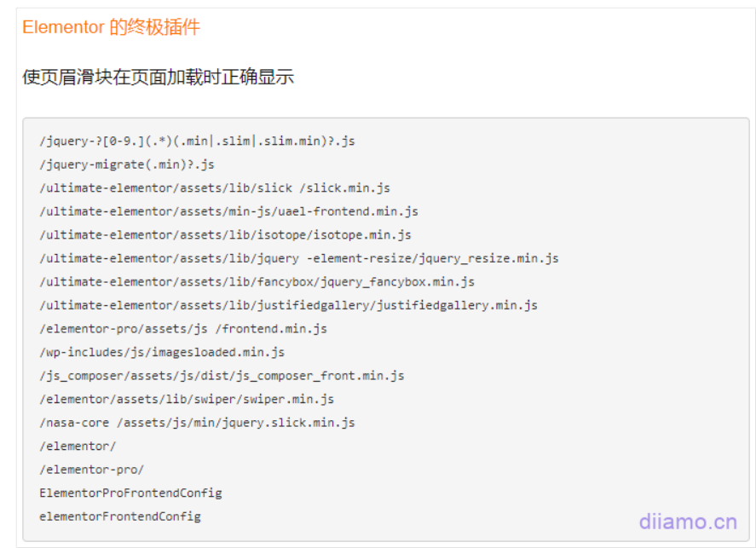Select the swiper.min.js path line
Viewport: 756px width, 548px height.
187,399
